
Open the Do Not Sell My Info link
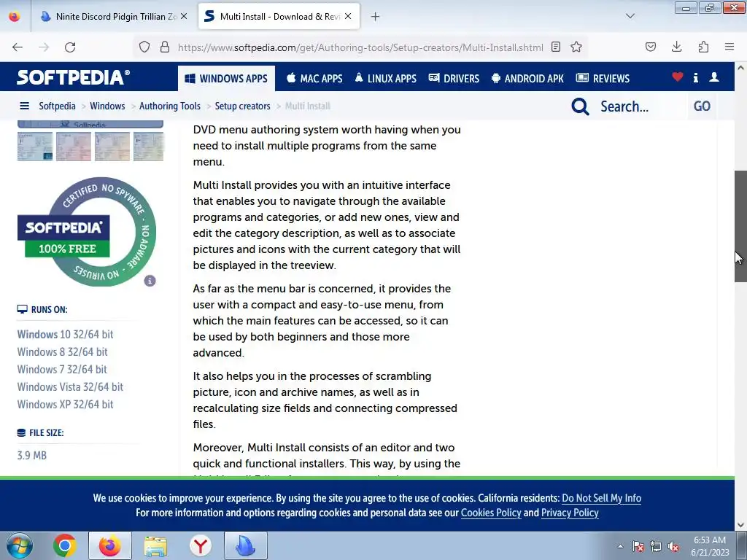pos(601,498)
